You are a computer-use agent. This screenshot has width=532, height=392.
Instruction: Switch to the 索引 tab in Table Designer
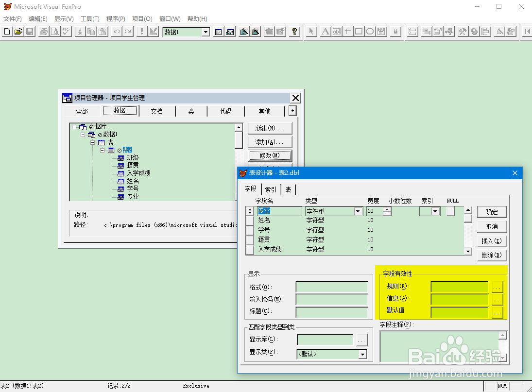coord(271,189)
